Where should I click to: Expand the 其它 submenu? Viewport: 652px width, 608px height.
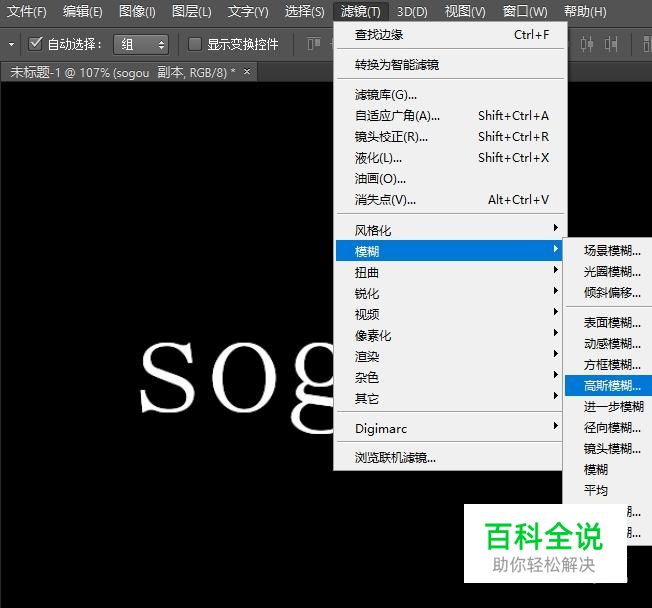(449, 398)
